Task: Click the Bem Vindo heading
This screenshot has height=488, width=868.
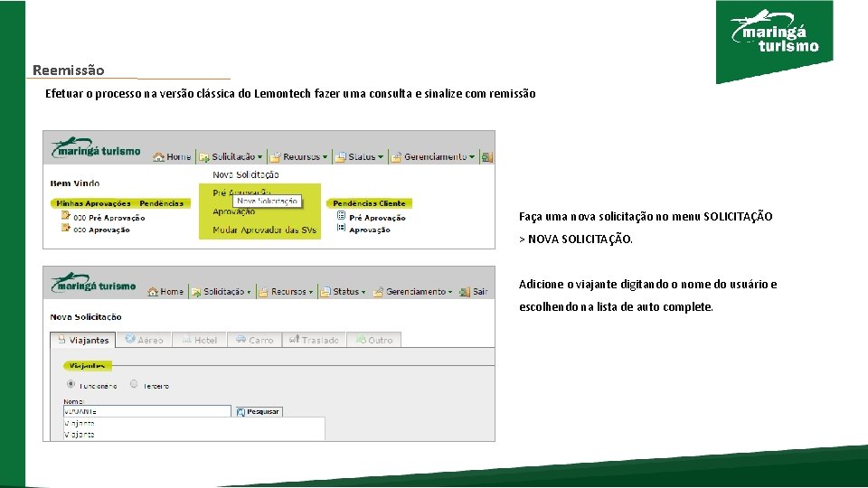Action: [75, 183]
